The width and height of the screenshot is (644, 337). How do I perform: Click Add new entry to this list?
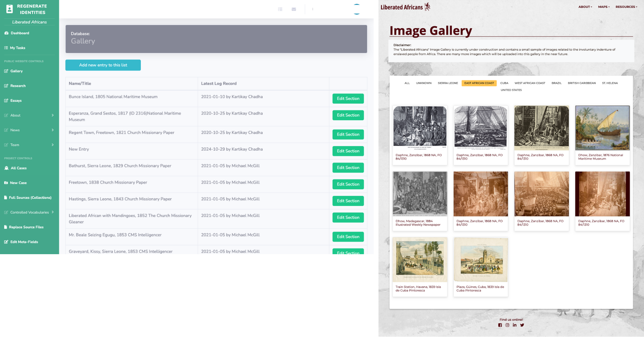[x=103, y=65]
